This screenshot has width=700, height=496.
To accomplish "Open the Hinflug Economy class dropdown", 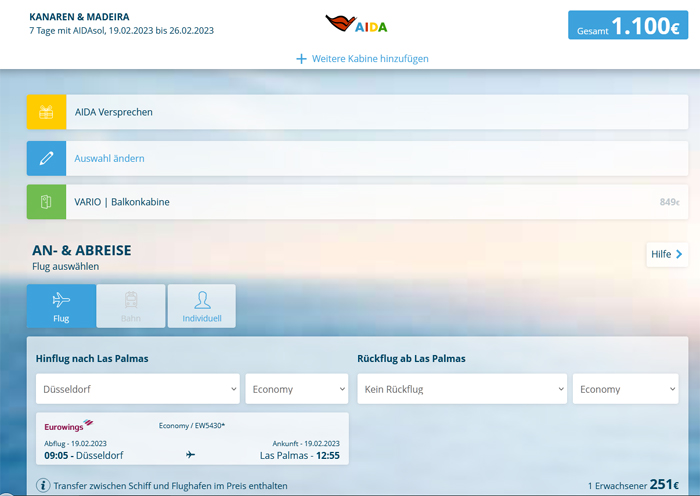I will click(x=297, y=389).
